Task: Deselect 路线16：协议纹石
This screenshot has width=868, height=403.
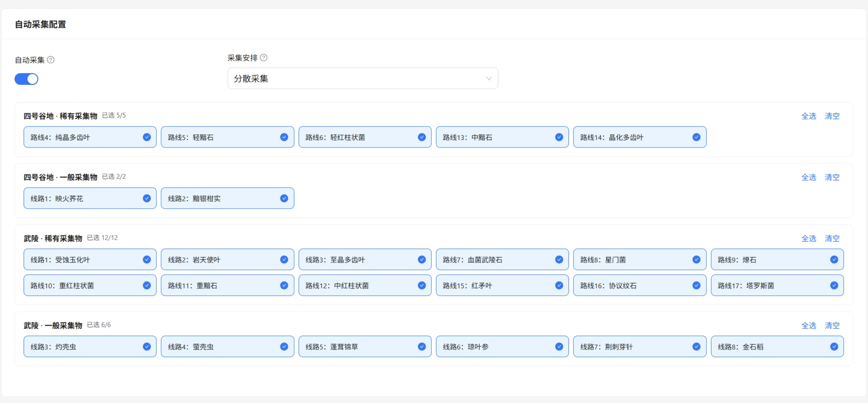Action: (x=640, y=285)
